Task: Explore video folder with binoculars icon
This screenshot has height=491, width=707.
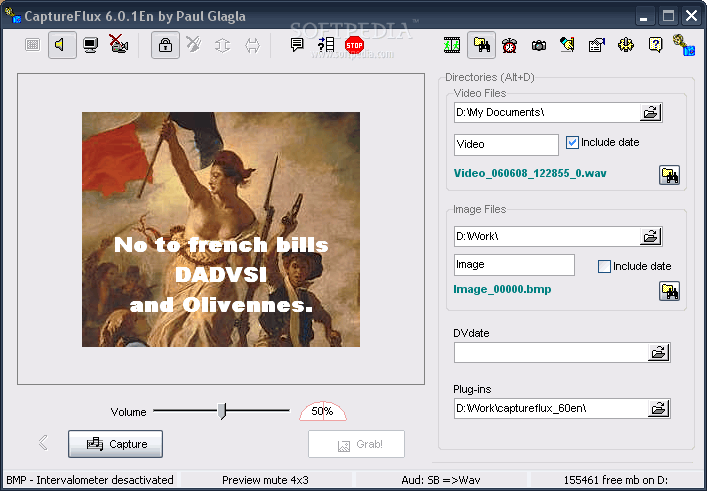Action: pyautogui.click(x=670, y=175)
